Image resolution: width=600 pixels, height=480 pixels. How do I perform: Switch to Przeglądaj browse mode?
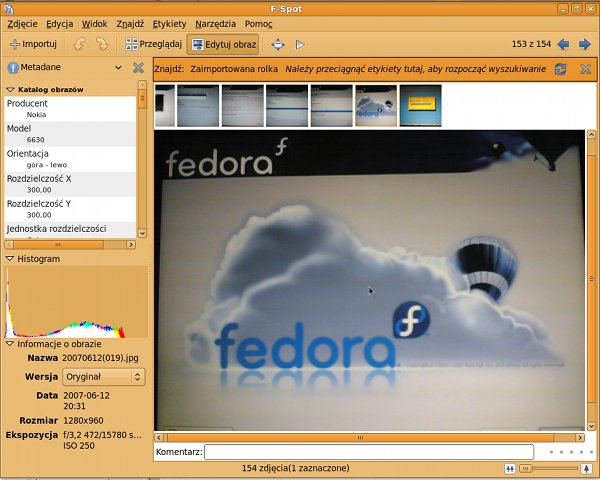pos(153,44)
